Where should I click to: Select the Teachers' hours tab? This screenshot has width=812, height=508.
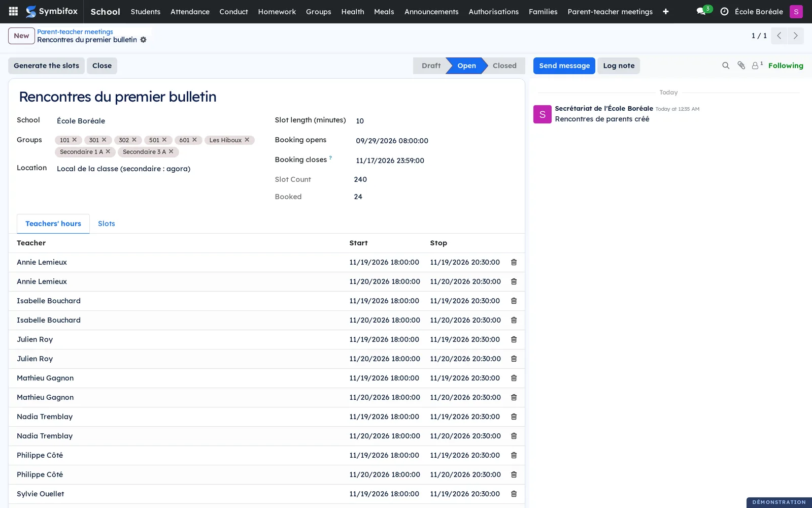[53, 224]
